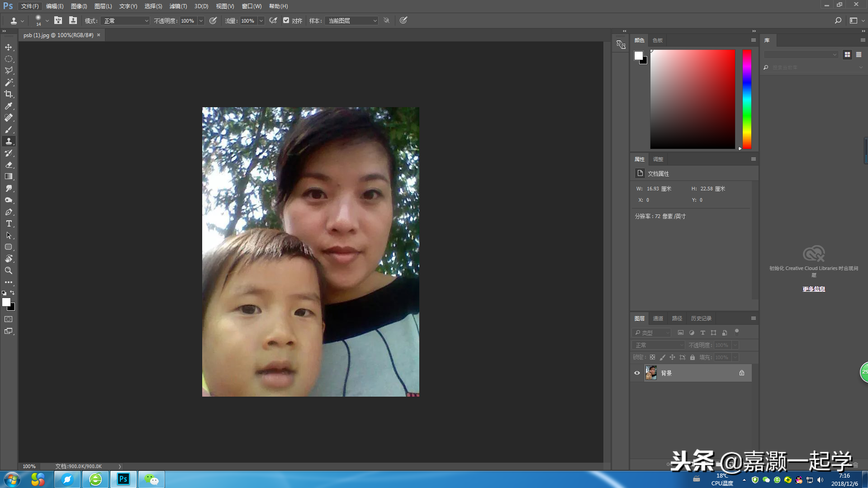Toggle Quick Mask mode icon

click(9, 319)
